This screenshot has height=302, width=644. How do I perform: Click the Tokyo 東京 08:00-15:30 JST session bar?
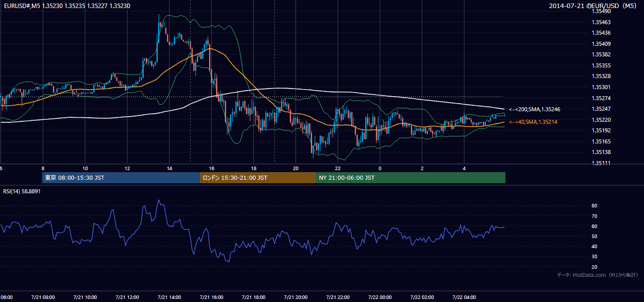[121, 178]
